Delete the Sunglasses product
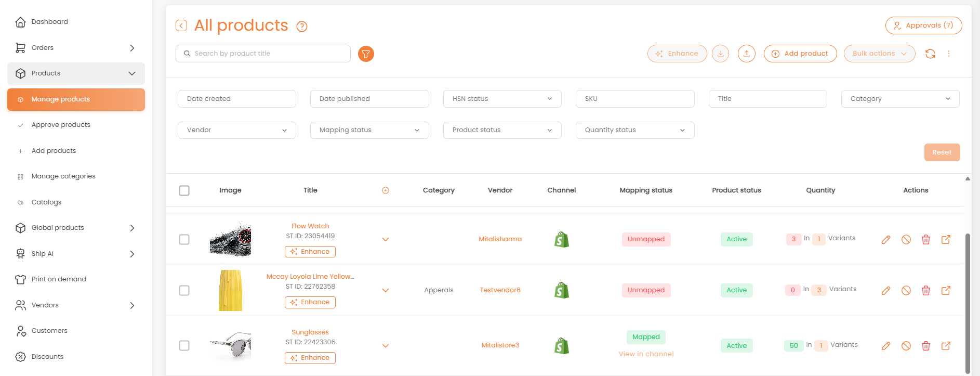 pos(926,346)
